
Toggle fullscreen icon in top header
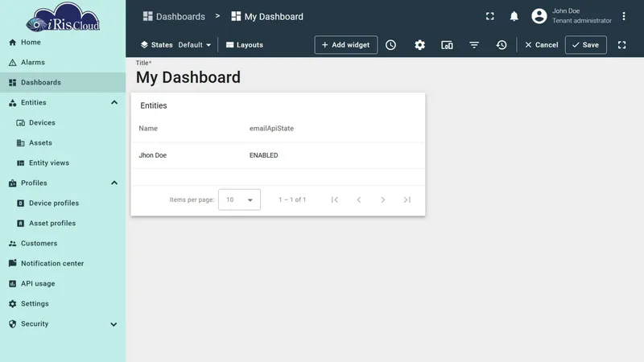pyautogui.click(x=490, y=16)
